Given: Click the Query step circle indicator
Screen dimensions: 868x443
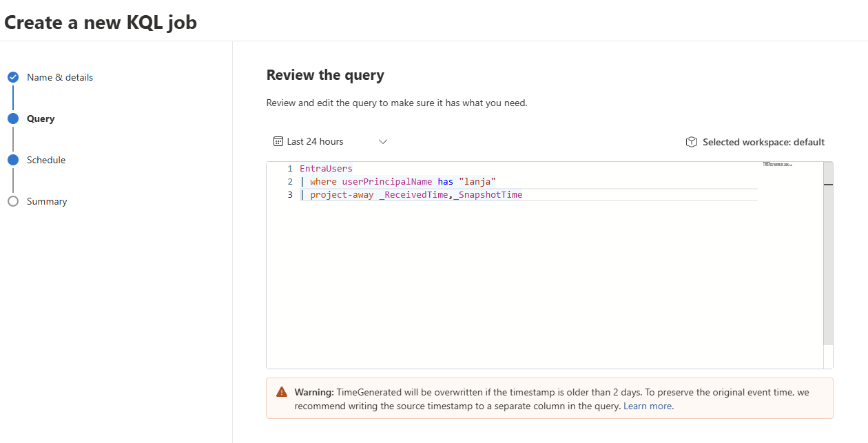Looking at the screenshot, I should (13, 119).
